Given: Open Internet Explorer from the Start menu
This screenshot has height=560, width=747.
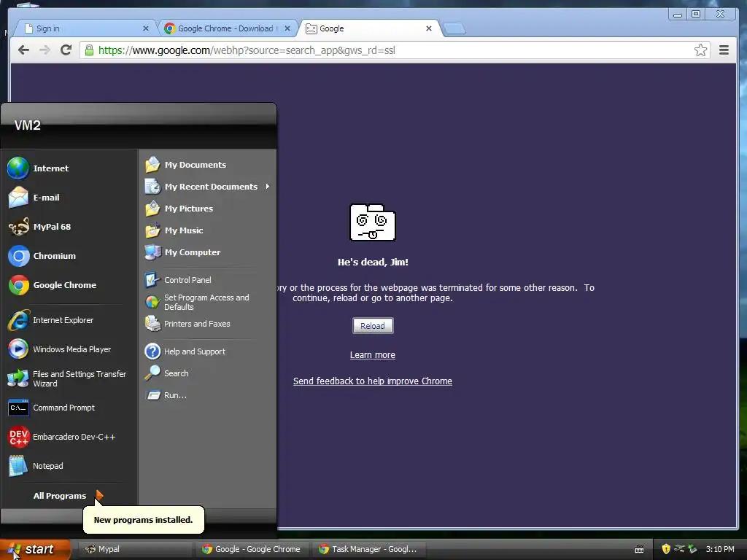Looking at the screenshot, I should (69, 320).
